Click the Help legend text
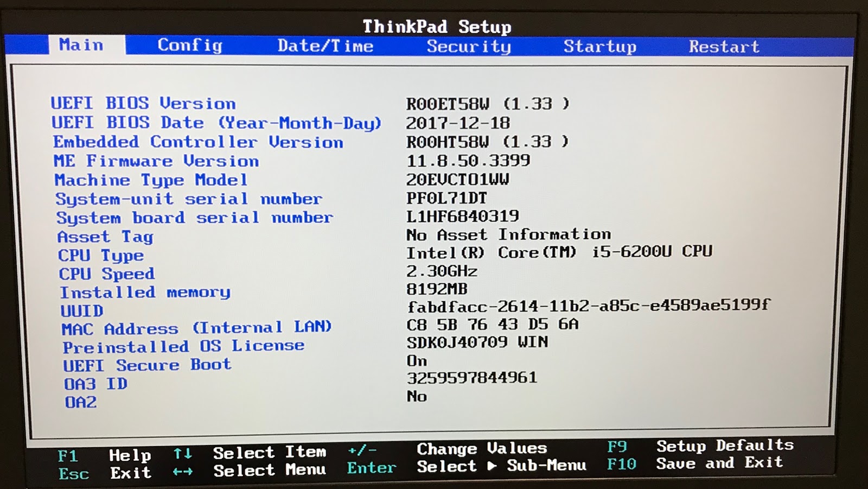 click(130, 455)
